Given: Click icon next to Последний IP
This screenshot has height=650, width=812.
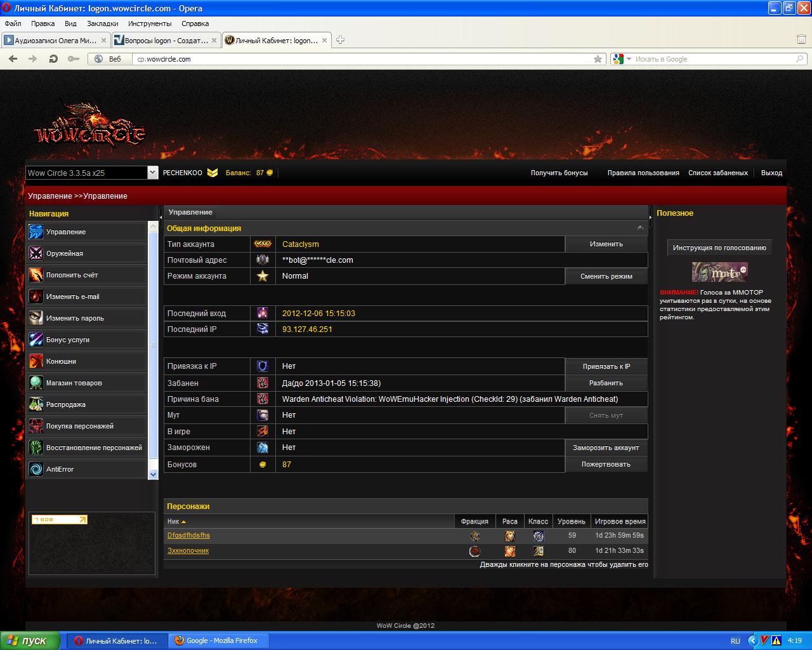Looking at the screenshot, I should pos(263,329).
